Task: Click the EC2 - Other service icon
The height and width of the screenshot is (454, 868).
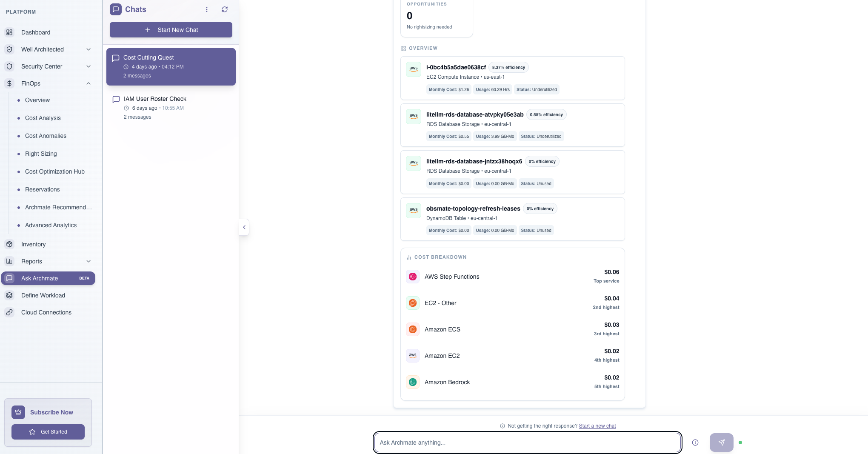Action: (413, 303)
